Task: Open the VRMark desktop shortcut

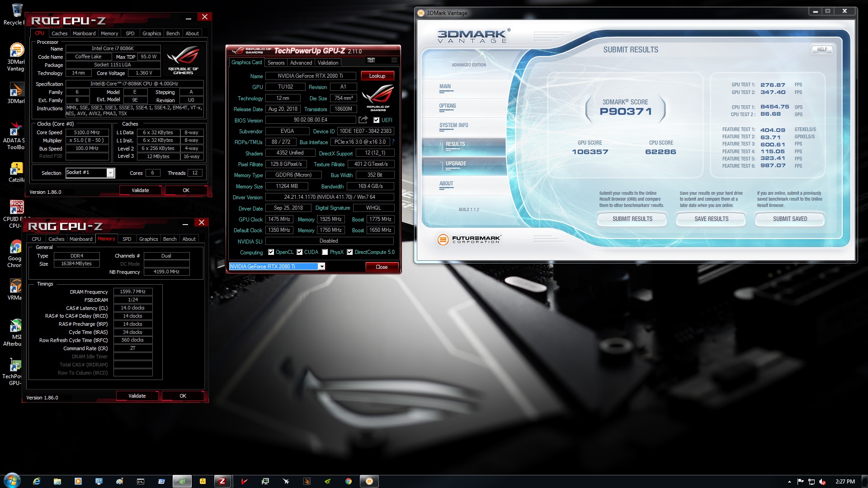Action: coord(15,290)
